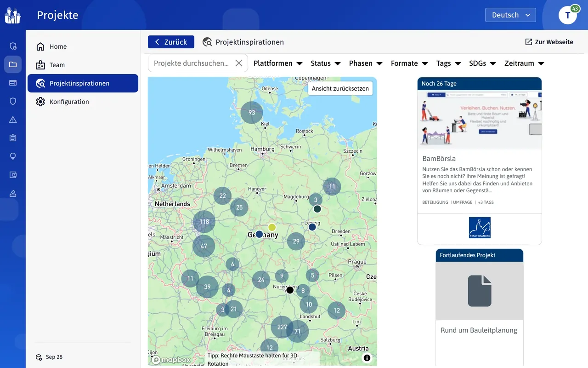Image resolution: width=588 pixels, height=368 pixels.
Task: Clear the project search with the X icon
Action: pos(239,63)
